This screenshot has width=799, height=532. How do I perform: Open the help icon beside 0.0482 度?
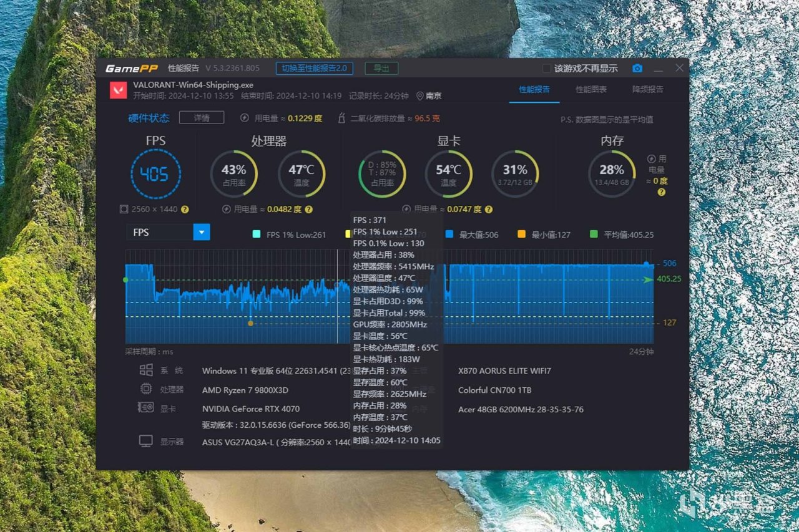(309, 210)
